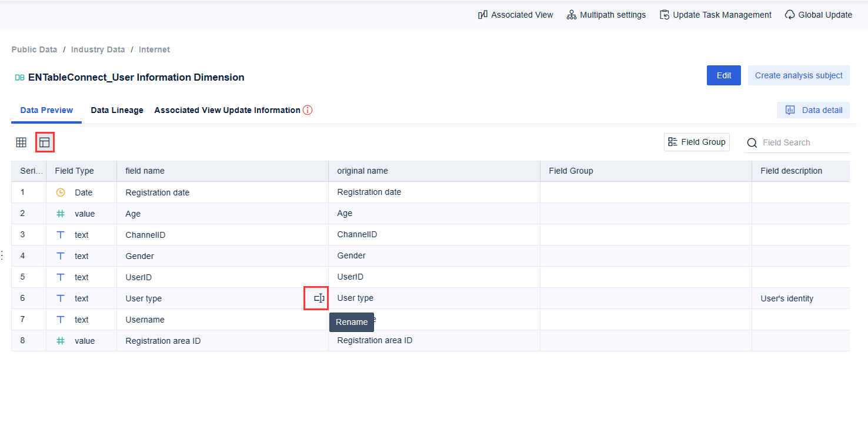Click the value type icon for Age
Image resolution: width=868 pixels, height=445 pixels.
(61, 214)
